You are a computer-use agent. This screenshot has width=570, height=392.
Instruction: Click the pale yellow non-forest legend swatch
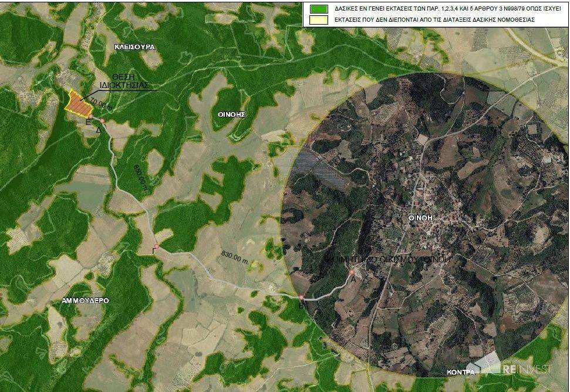pos(319,19)
